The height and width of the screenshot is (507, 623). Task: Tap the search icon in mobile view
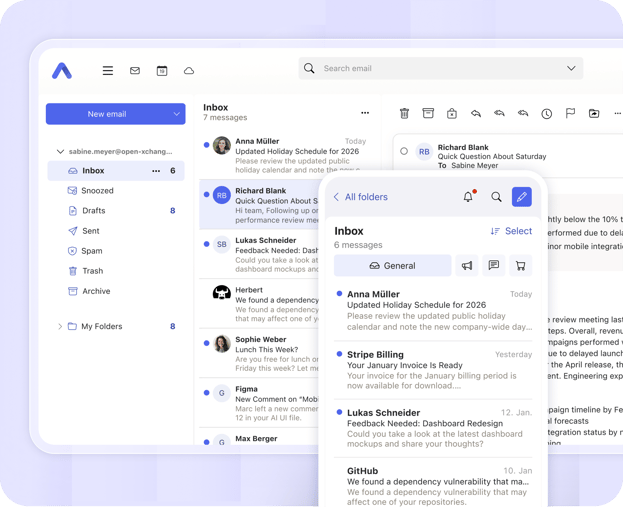click(496, 197)
